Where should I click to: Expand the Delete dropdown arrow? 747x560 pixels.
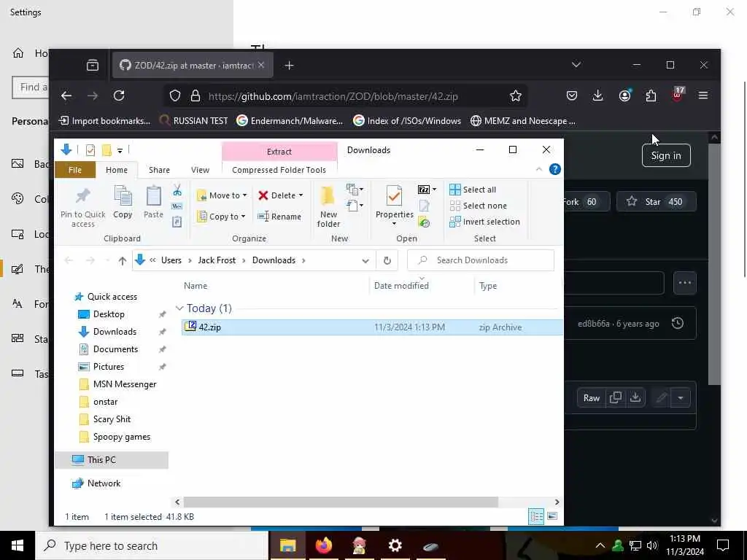(x=301, y=195)
